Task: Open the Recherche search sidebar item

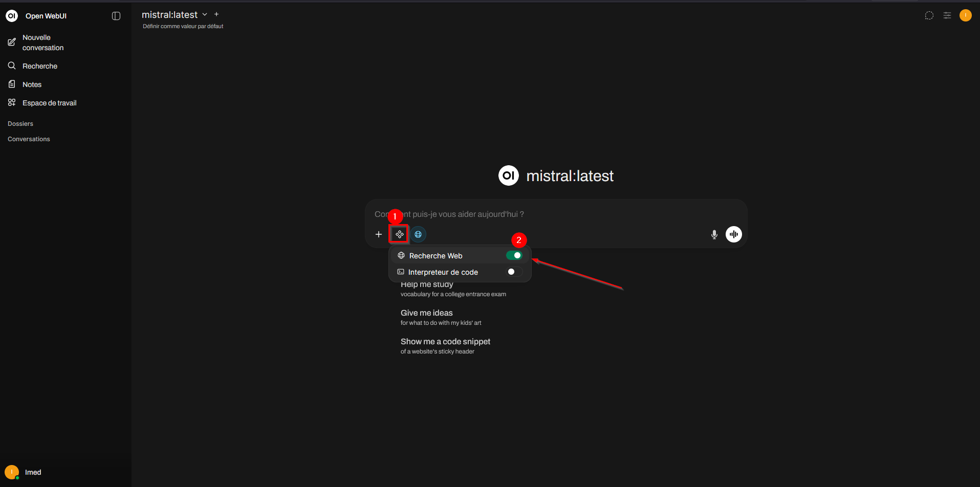Action: click(39, 65)
